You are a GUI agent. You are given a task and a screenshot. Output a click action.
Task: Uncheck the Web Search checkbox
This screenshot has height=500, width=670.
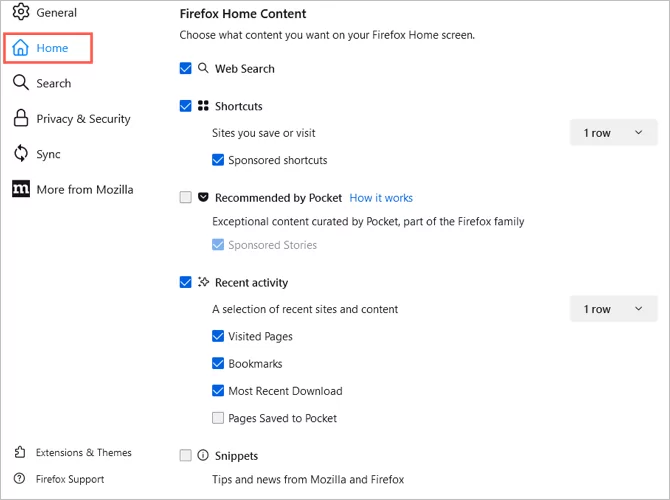pyautogui.click(x=185, y=69)
